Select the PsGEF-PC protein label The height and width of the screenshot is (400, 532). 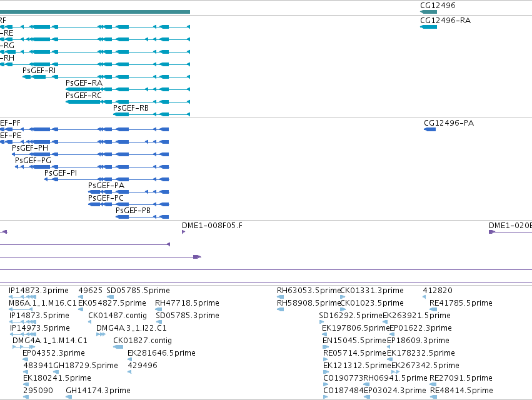[x=106, y=198]
